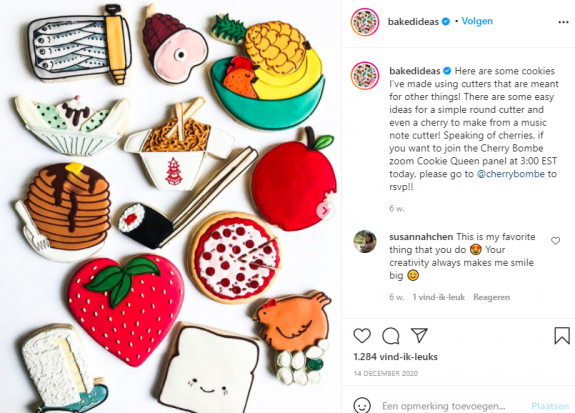The image size is (575, 413).
Task: Open bakedideas avatar beside the caption
Action: click(365, 76)
